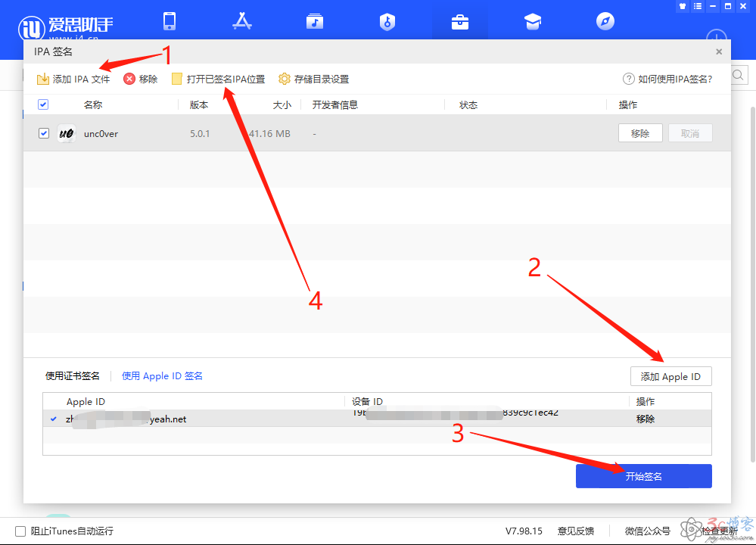The width and height of the screenshot is (756, 545).
Task: Open Feedback link in status bar
Action: (576, 531)
